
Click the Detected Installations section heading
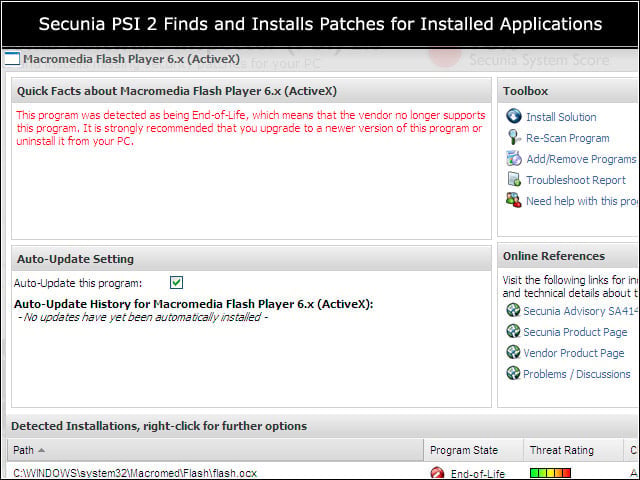click(159, 426)
